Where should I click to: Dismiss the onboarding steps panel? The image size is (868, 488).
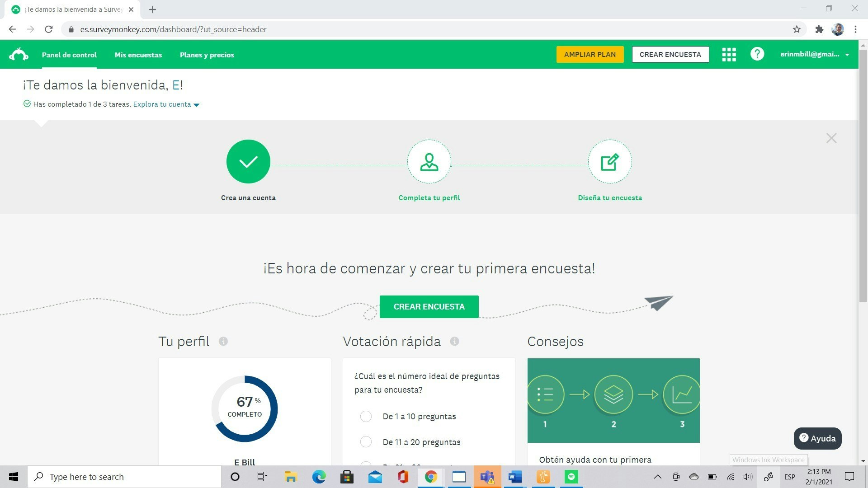[x=831, y=138]
